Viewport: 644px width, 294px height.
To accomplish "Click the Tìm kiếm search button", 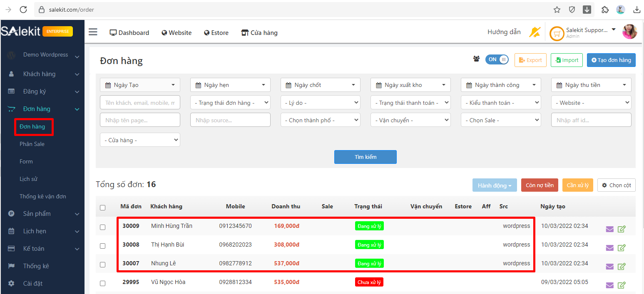I will (x=365, y=157).
